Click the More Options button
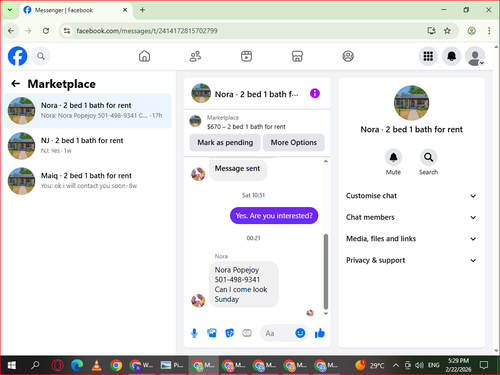The height and width of the screenshot is (375, 500). [293, 142]
